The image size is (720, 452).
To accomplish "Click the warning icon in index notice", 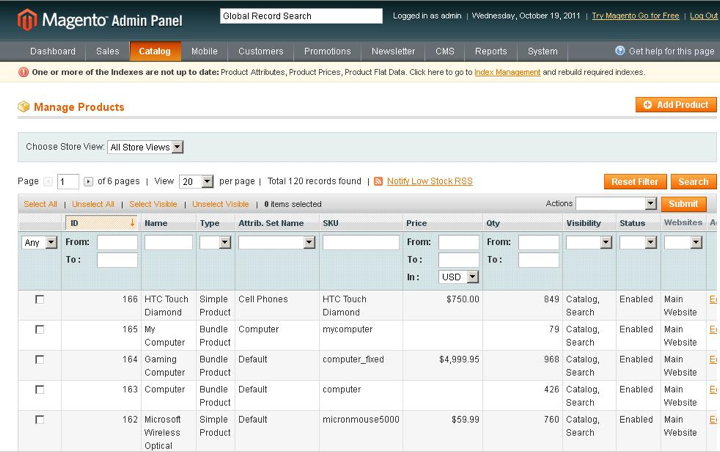I will point(24,73).
